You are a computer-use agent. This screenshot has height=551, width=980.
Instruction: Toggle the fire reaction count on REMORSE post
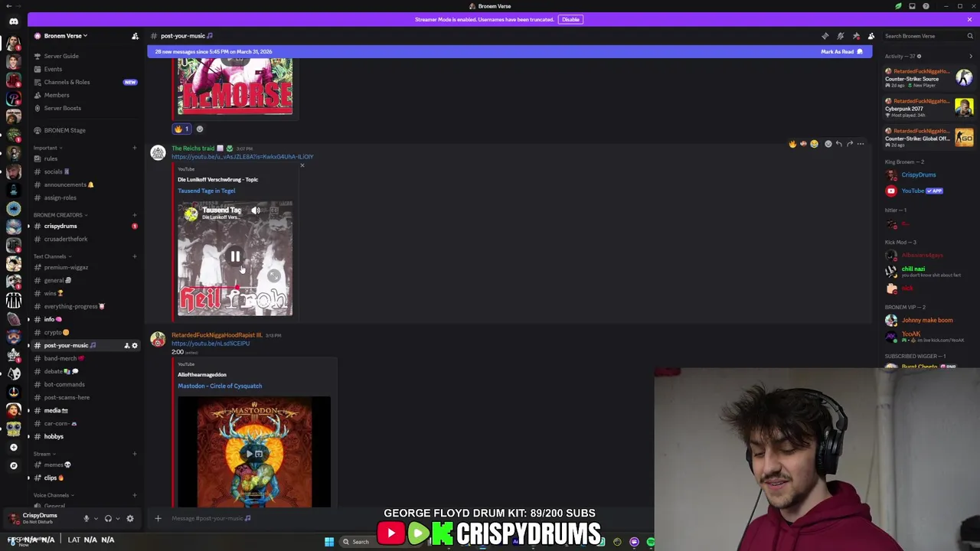point(181,129)
